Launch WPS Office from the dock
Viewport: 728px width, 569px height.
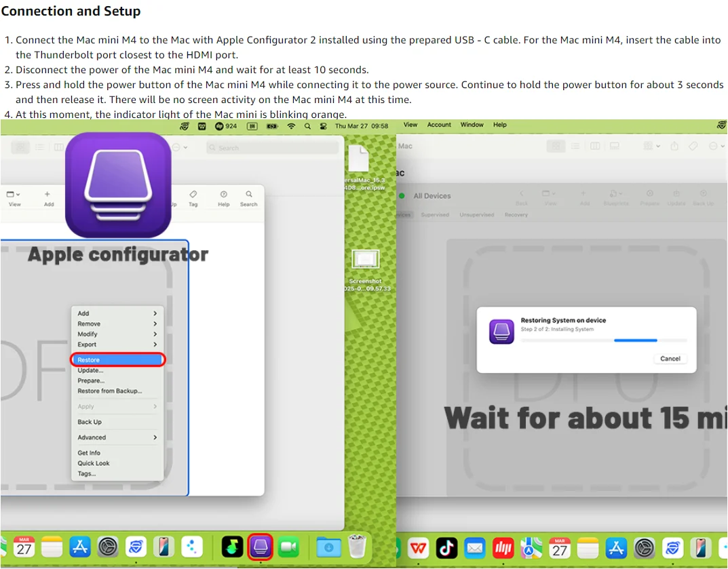tap(419, 548)
